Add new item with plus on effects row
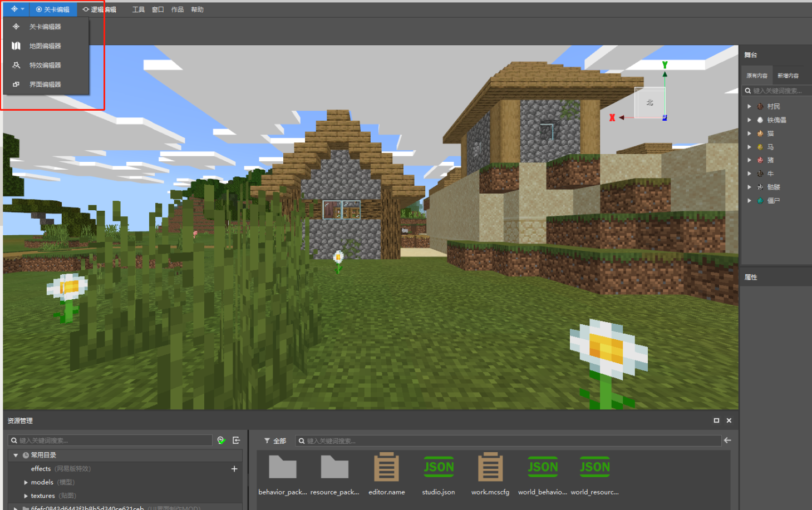This screenshot has width=812, height=510. pyautogui.click(x=234, y=469)
